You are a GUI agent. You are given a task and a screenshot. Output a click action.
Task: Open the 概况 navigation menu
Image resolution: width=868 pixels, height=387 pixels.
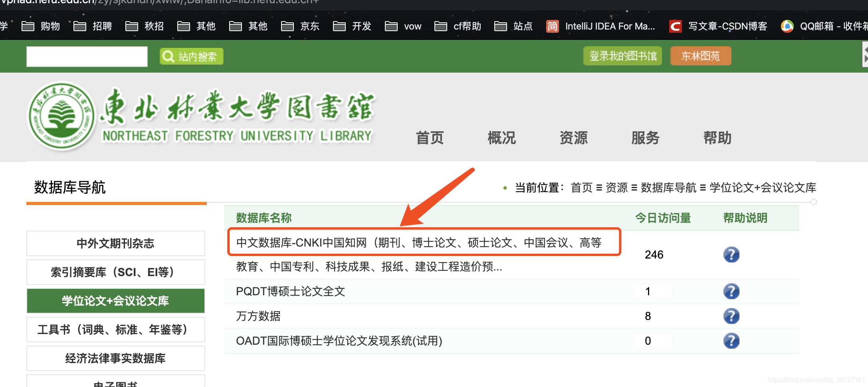click(502, 138)
